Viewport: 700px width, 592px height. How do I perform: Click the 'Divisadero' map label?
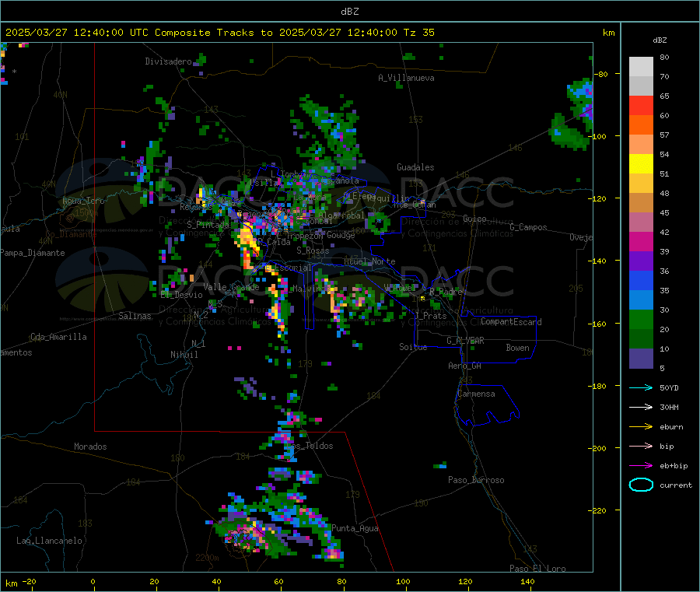point(168,61)
